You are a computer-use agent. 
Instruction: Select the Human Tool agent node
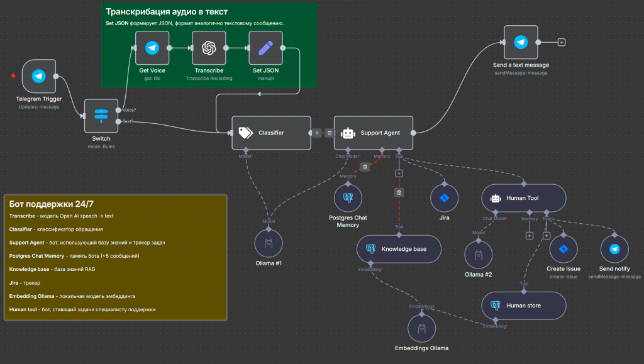point(524,198)
